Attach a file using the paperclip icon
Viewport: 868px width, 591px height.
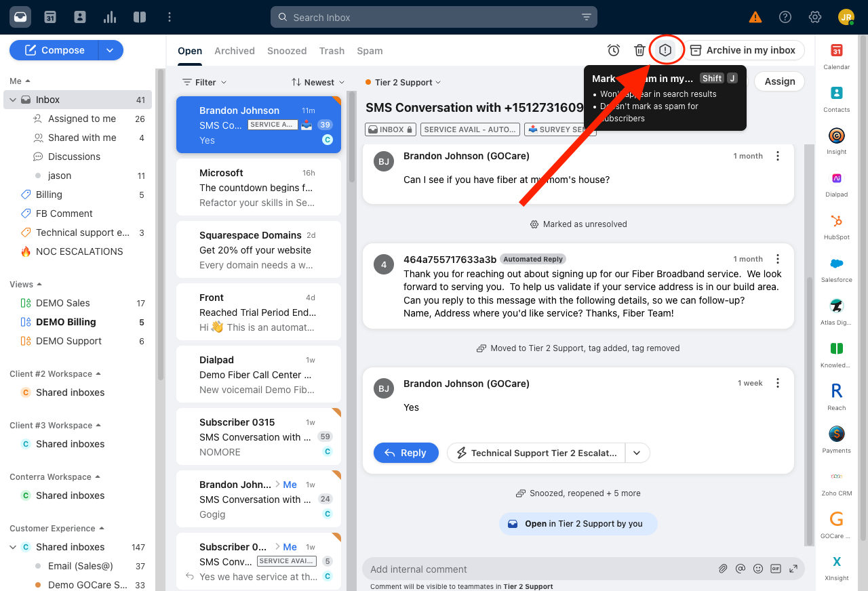point(723,569)
